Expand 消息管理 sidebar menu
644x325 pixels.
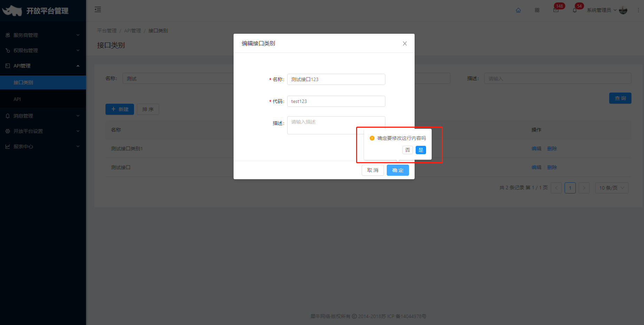click(43, 116)
